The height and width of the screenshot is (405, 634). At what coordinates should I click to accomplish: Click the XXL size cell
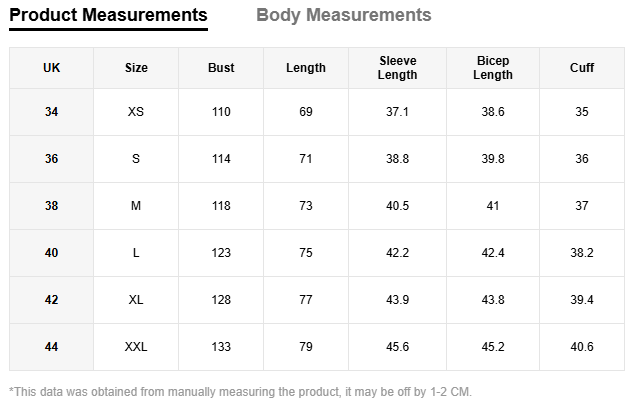[136, 347]
